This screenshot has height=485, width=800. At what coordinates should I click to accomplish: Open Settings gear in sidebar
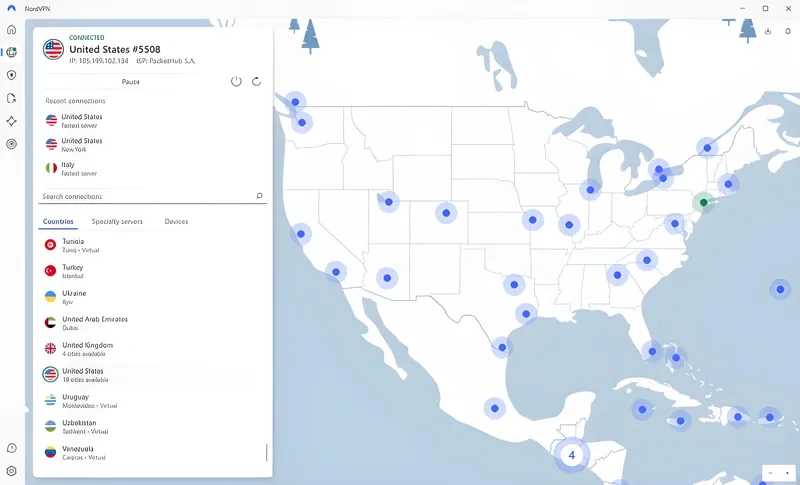point(11,470)
